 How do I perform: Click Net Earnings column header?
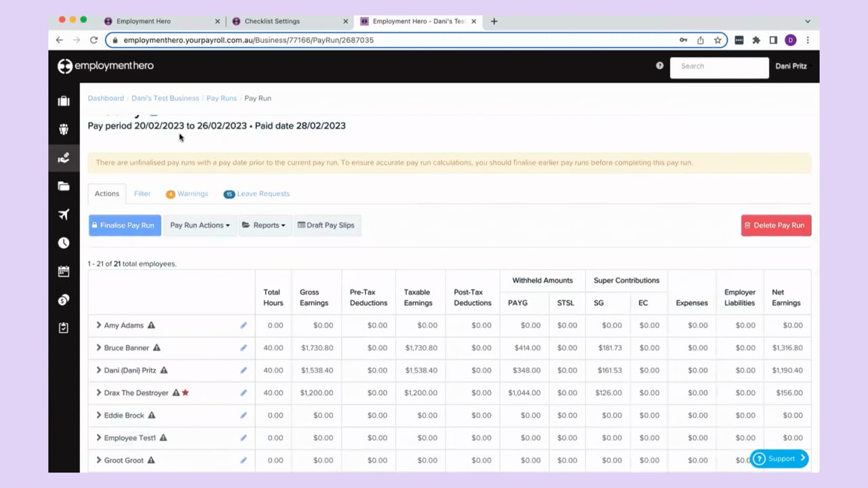point(786,298)
